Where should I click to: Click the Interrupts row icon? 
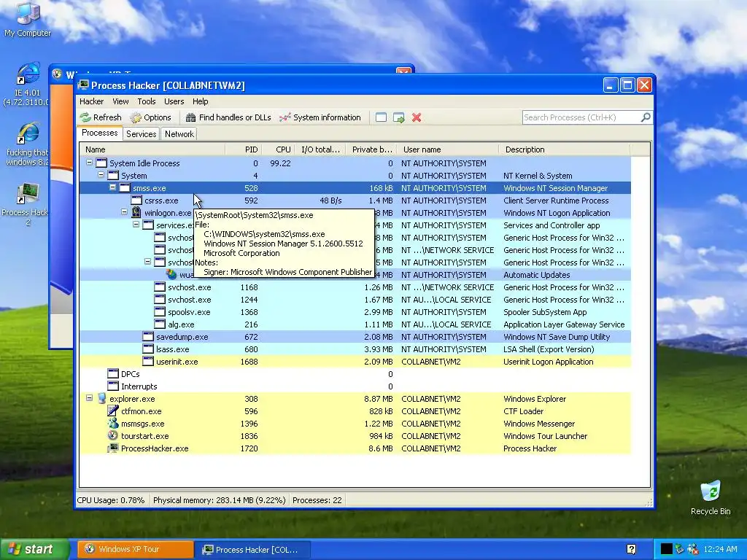113,386
